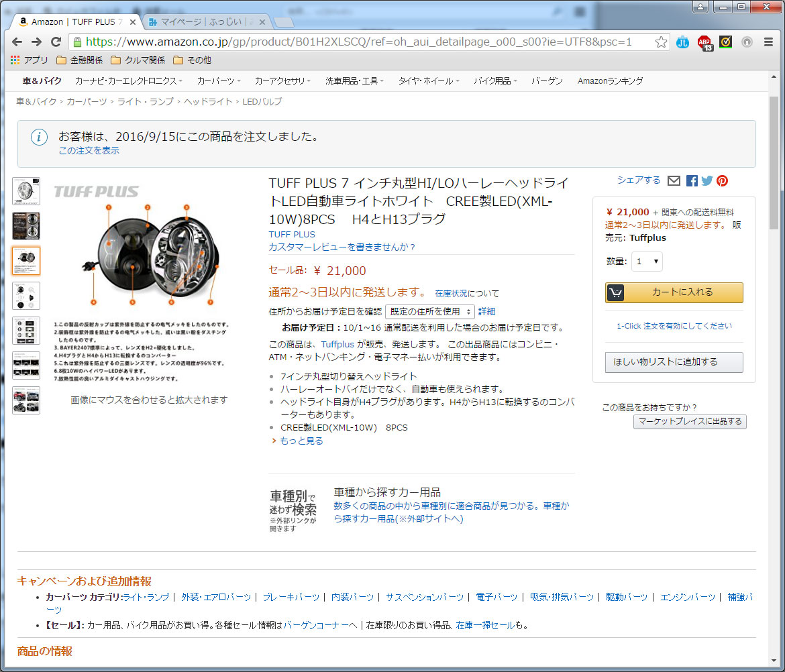The width and height of the screenshot is (785, 672).
Task: Expand the カーパーツ nav dropdown
Action: (x=219, y=81)
